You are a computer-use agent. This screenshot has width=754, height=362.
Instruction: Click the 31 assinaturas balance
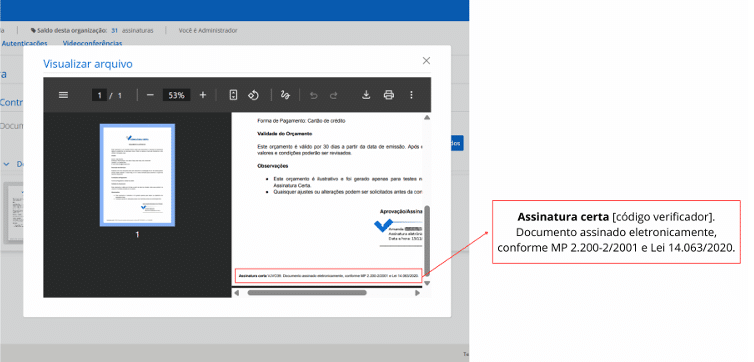click(132, 30)
